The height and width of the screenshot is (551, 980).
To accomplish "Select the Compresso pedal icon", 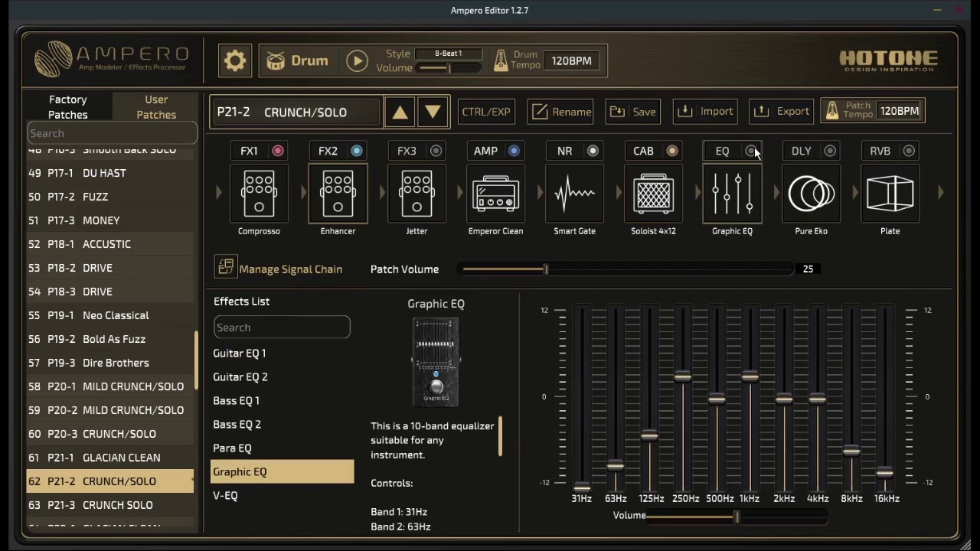I will pyautogui.click(x=259, y=193).
